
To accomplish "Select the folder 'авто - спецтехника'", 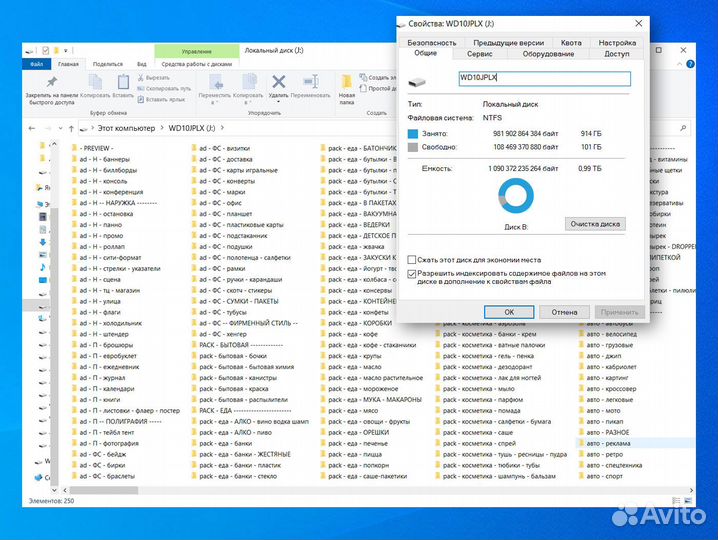I will coord(609,465).
